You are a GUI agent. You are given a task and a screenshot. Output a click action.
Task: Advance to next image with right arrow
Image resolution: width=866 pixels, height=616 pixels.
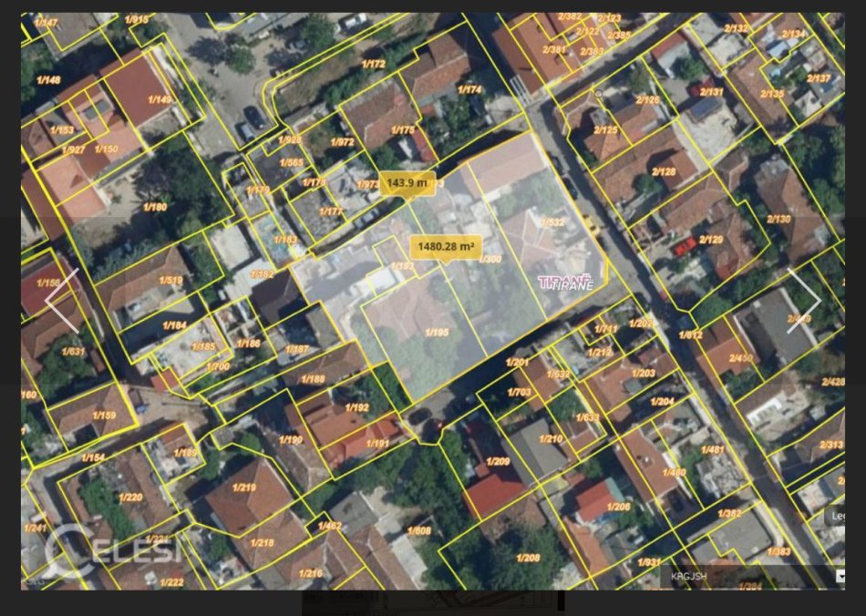pos(804,301)
